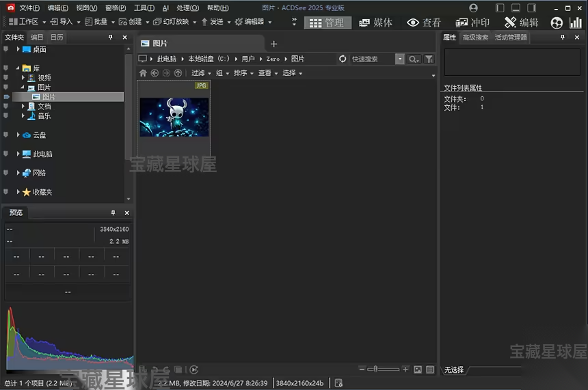This screenshot has height=390, width=588.
Task: Add a new folder tab
Action: point(273,44)
